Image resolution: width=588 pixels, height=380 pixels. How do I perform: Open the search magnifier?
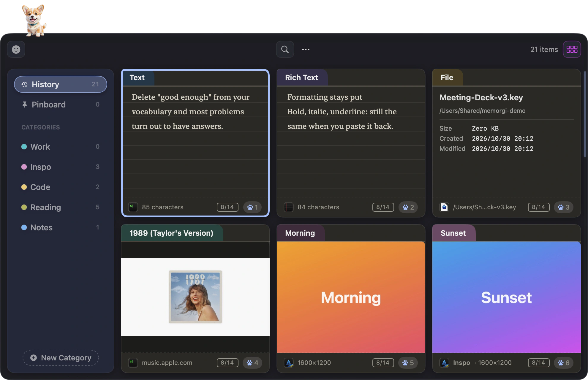(285, 49)
